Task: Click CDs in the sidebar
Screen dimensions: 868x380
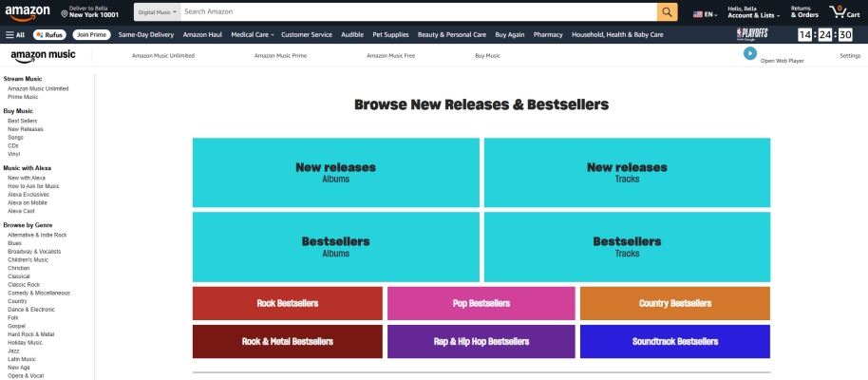Action: (x=13, y=145)
